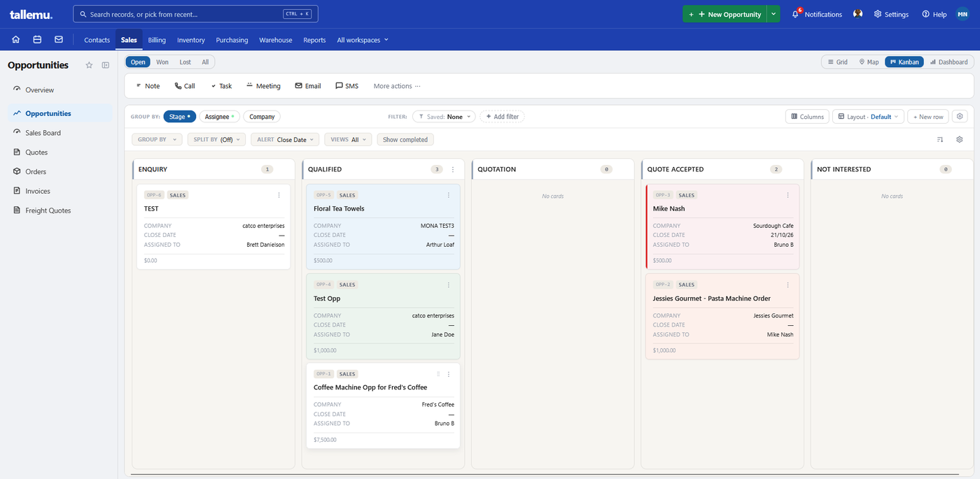
Task: Click Add filter button
Action: tap(502, 117)
